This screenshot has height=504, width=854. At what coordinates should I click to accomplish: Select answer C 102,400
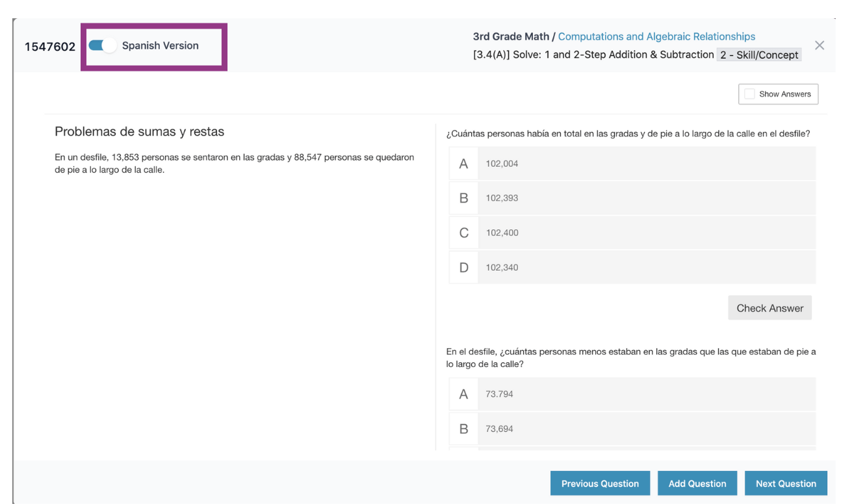632,233
